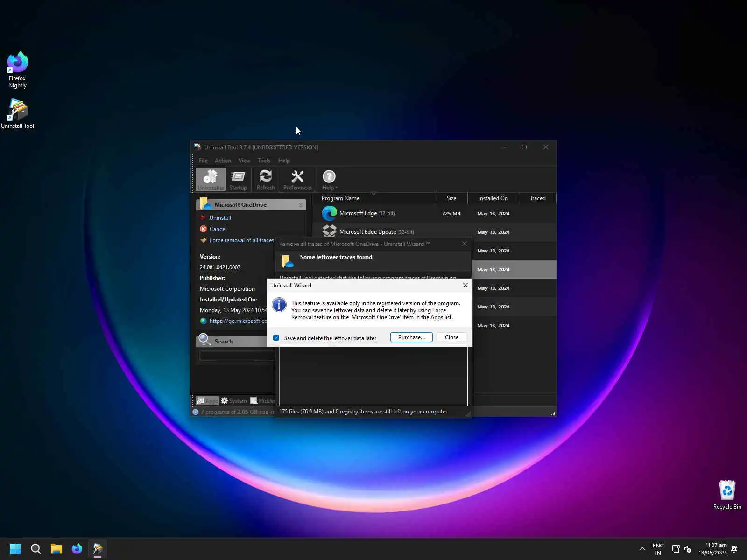
Task: Click the Refresh toolbar icon
Action: coord(266,180)
